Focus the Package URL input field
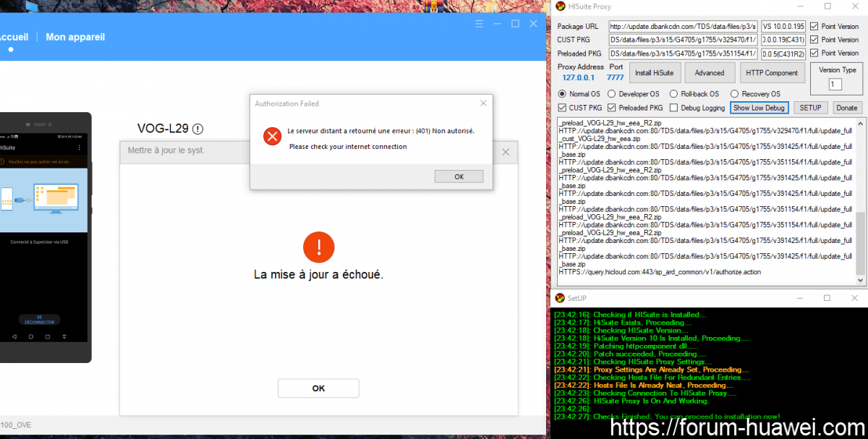 (x=683, y=27)
